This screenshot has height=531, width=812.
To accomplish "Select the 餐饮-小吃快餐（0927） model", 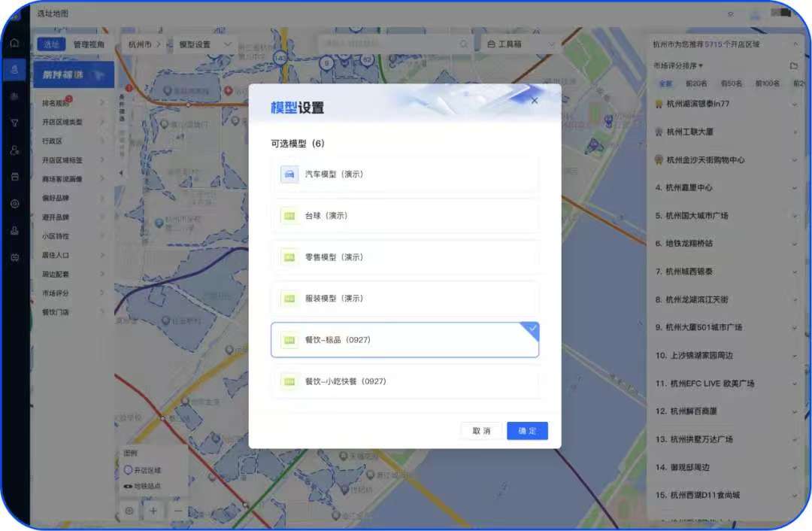I will point(404,381).
